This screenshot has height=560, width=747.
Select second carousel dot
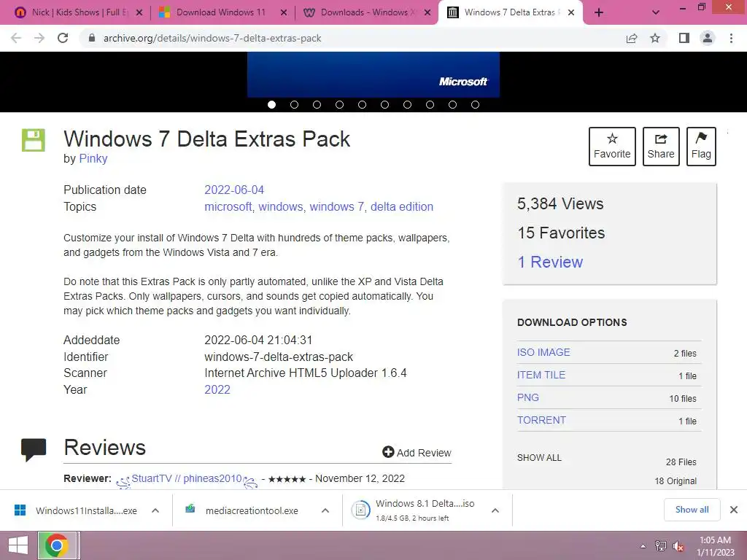click(x=295, y=104)
